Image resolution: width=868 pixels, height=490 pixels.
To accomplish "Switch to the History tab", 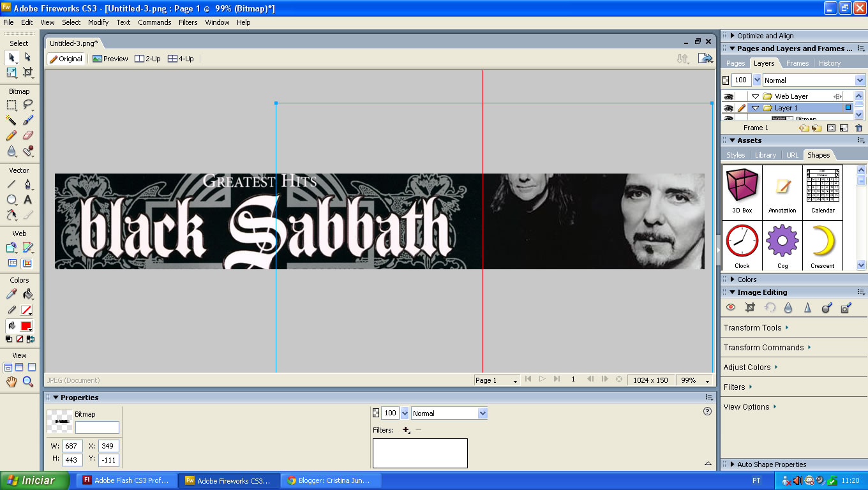I will [x=830, y=63].
